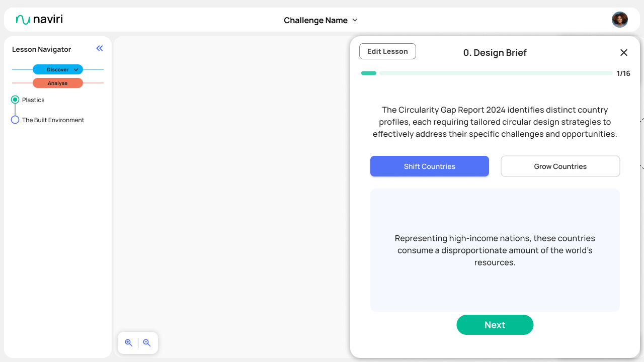Viewport: 644px width, 362px height.
Task: Switch to the Shift Countries tab
Action: (x=430, y=166)
